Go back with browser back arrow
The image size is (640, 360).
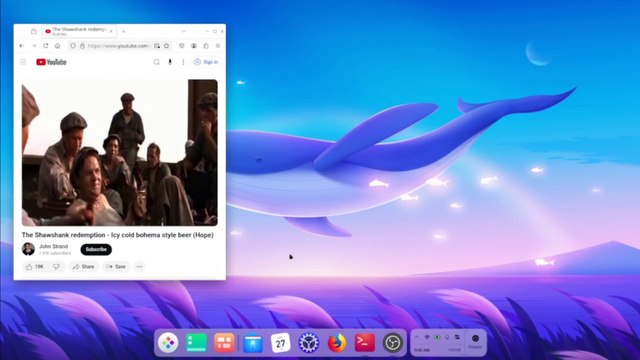click(22, 46)
